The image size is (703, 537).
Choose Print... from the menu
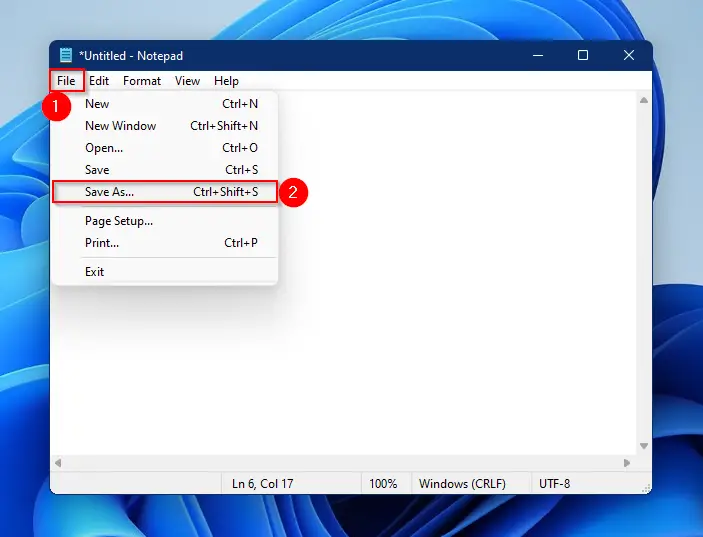point(165,243)
